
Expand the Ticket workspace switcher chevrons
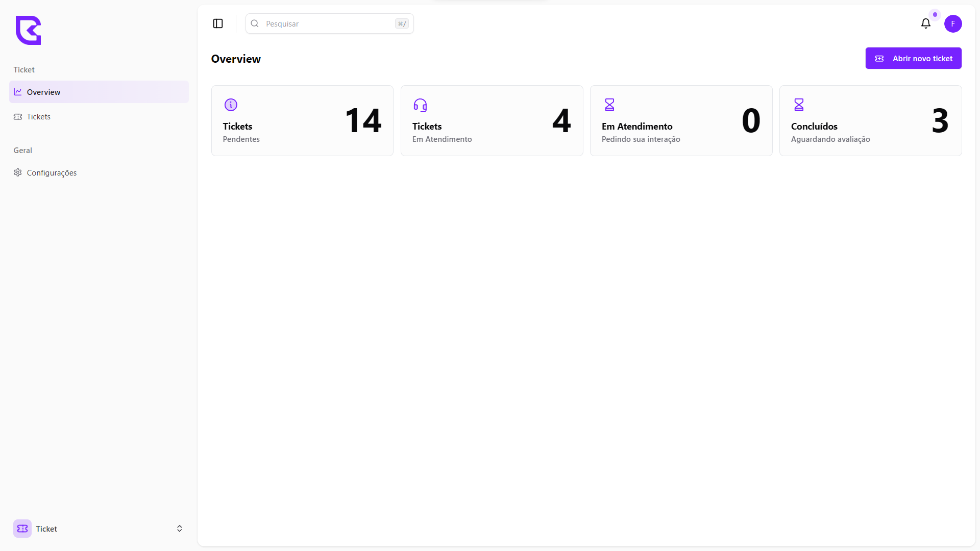179,529
